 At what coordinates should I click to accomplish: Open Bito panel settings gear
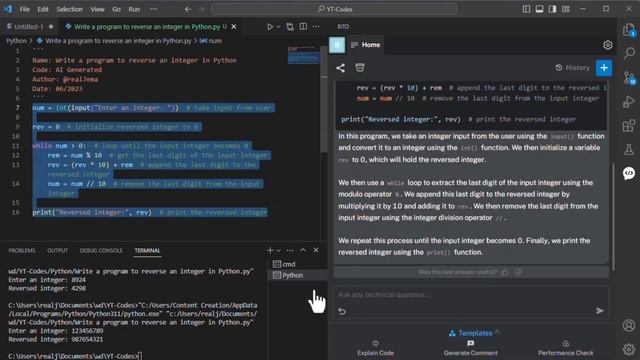click(608, 45)
